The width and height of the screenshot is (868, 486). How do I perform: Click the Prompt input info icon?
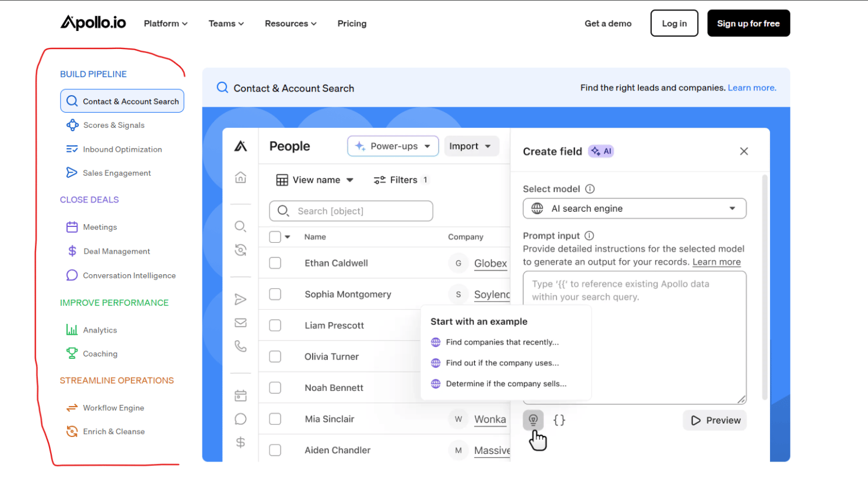click(x=589, y=236)
